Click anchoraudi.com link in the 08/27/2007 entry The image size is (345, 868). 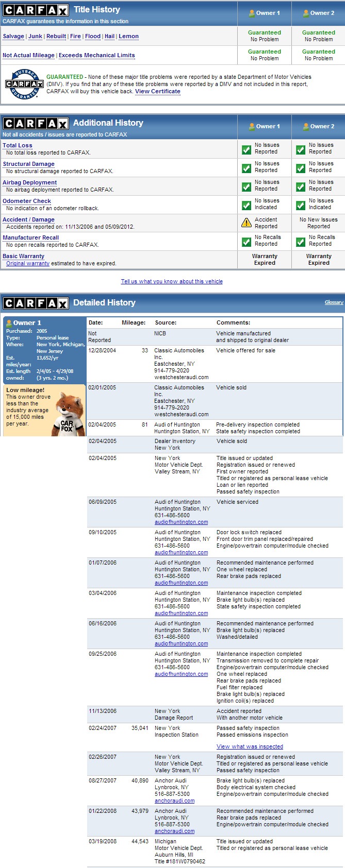click(175, 801)
